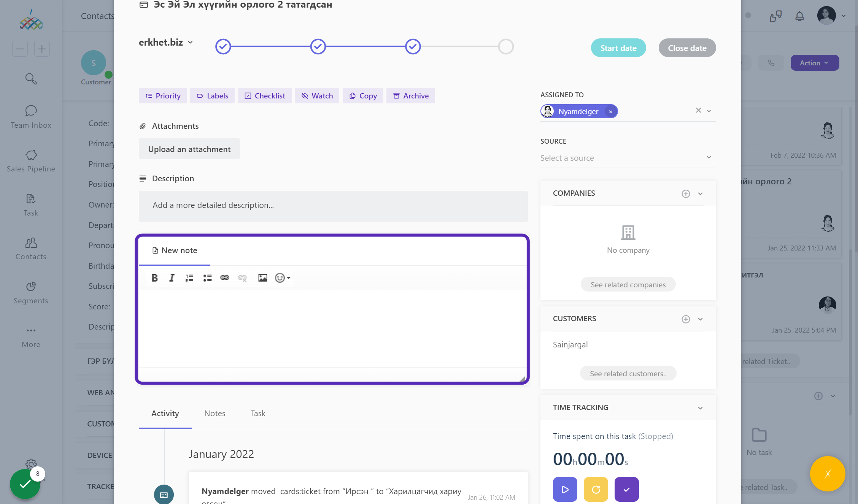Click the plus button in sidebar
This screenshot has width=858, height=504.
[x=42, y=49]
